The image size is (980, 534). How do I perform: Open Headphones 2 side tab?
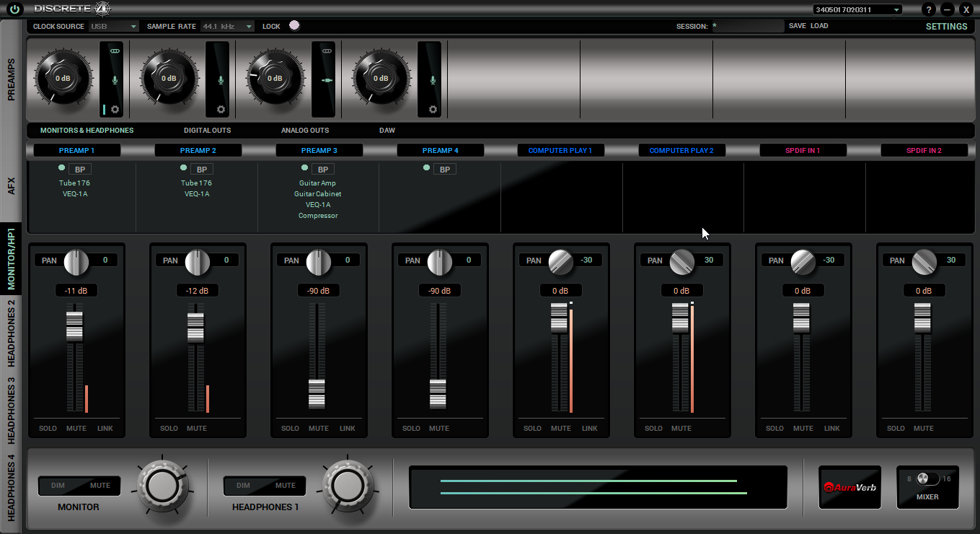click(x=11, y=333)
